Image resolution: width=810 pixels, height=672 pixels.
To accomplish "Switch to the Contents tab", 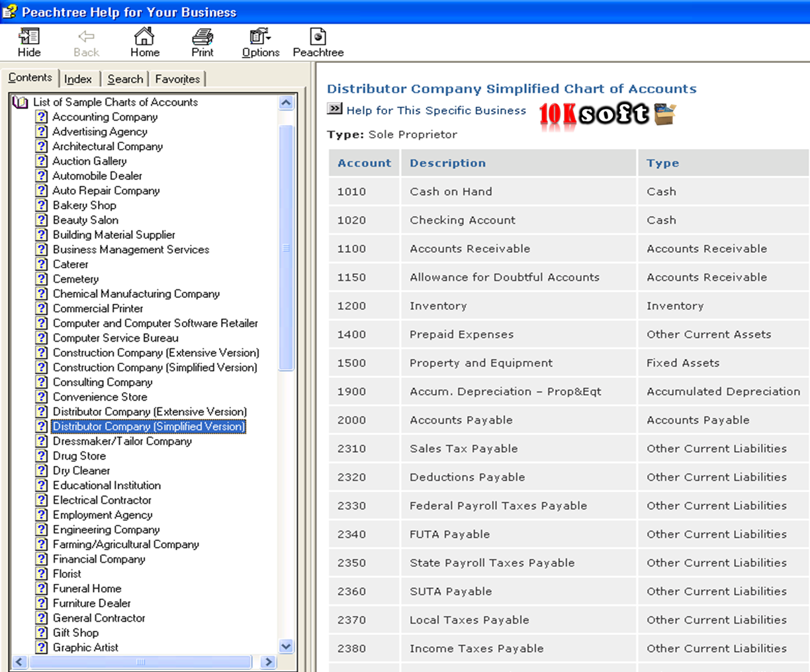I will [30, 77].
